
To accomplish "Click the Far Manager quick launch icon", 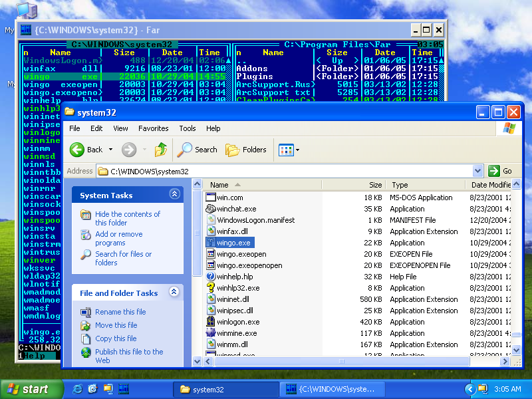I will pyautogui.click(x=124, y=389).
